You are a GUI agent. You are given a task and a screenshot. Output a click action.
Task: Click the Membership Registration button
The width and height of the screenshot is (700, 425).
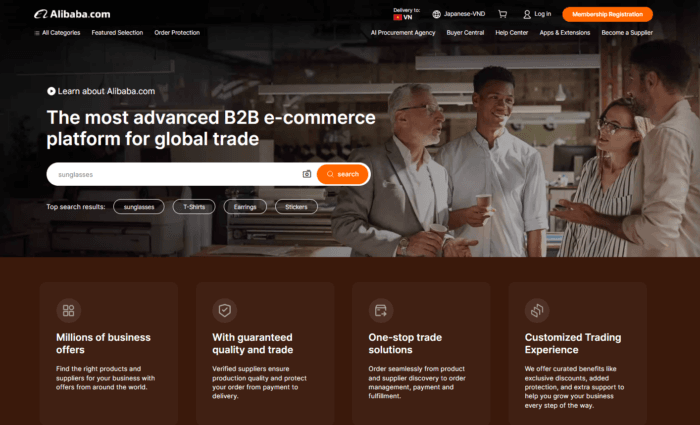click(x=608, y=14)
